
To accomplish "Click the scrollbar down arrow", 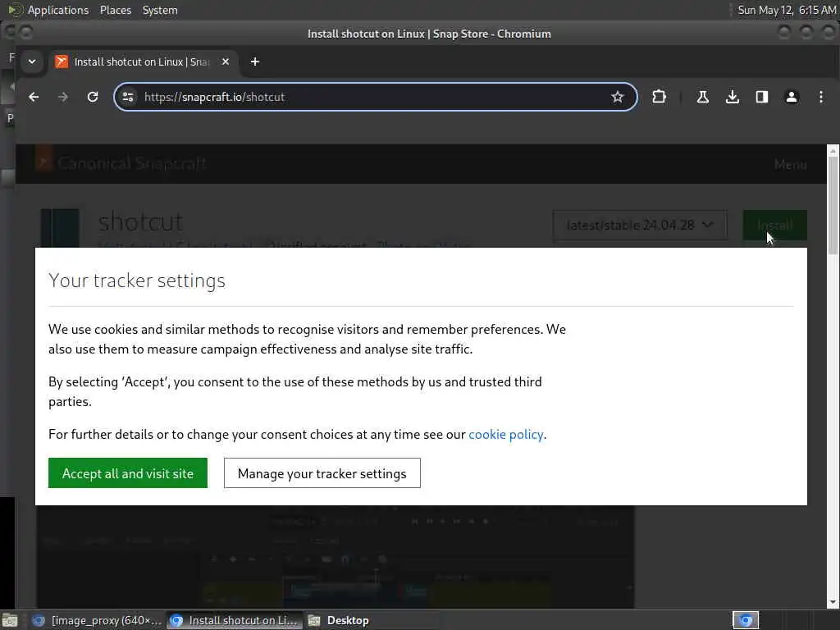I will click(833, 602).
